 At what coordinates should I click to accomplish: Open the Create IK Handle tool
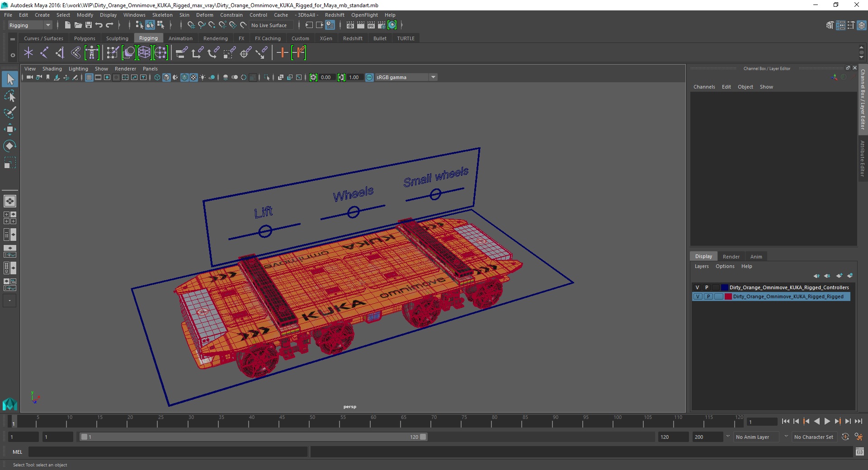(60, 53)
